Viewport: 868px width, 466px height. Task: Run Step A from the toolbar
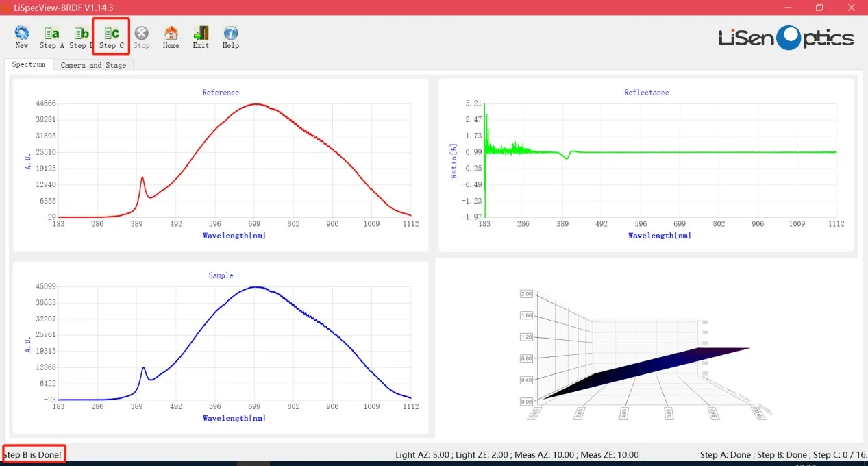[x=51, y=37]
